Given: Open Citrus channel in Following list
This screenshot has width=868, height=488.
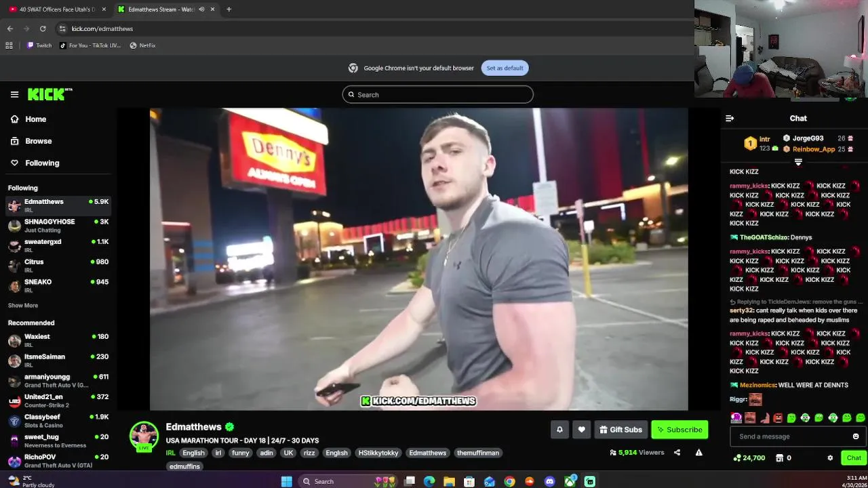Looking at the screenshot, I should pos(58,265).
